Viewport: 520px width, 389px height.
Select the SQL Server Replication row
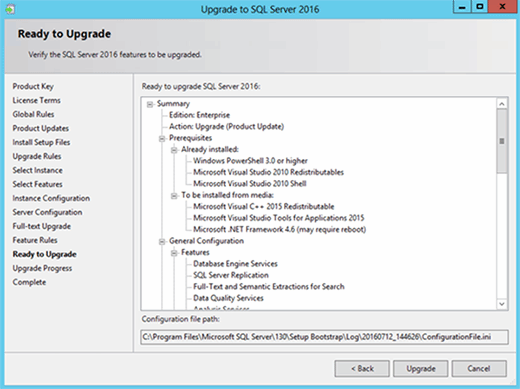[231, 275]
